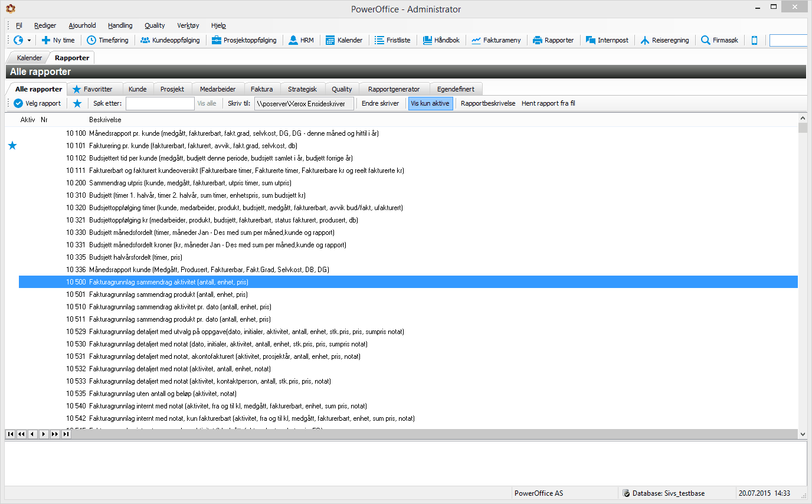Viewport: 812px width, 504px height.
Task: Switch to the Kalender document tab
Action: (30, 58)
